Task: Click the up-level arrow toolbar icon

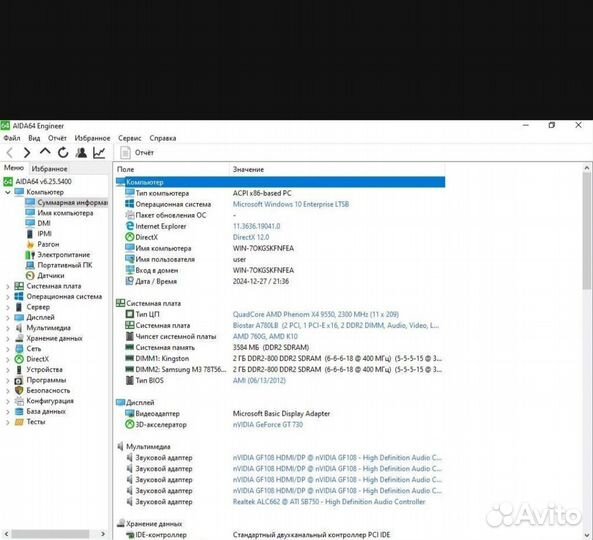Action: coord(45,152)
